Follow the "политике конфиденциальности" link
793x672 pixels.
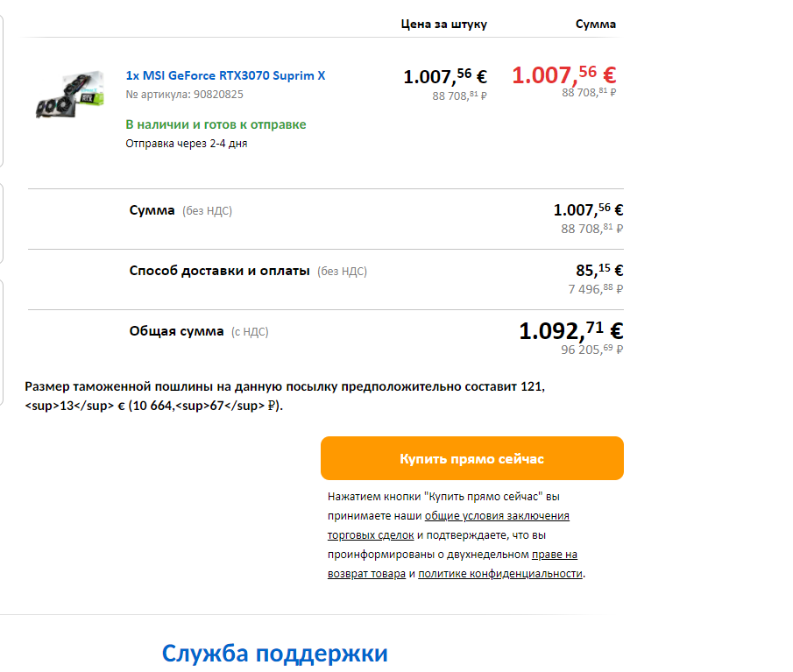click(499, 574)
